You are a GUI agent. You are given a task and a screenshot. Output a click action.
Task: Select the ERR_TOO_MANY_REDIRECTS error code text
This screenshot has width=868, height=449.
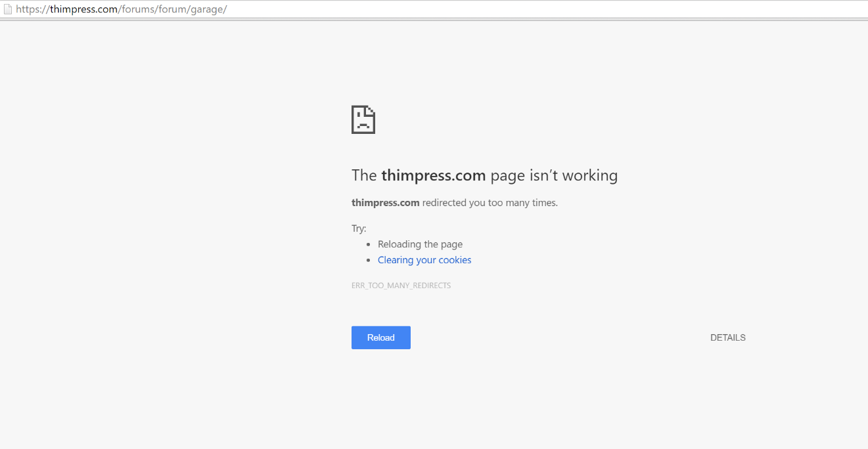(401, 286)
